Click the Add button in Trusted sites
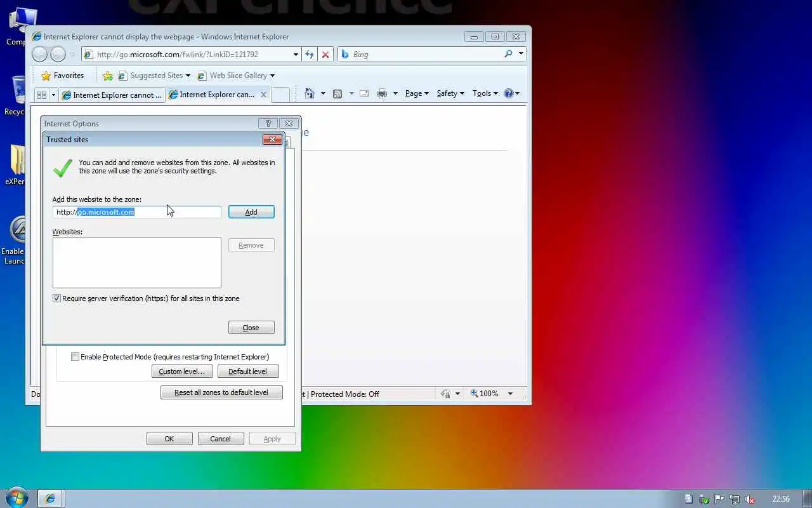This screenshot has height=508, width=812. [x=251, y=212]
